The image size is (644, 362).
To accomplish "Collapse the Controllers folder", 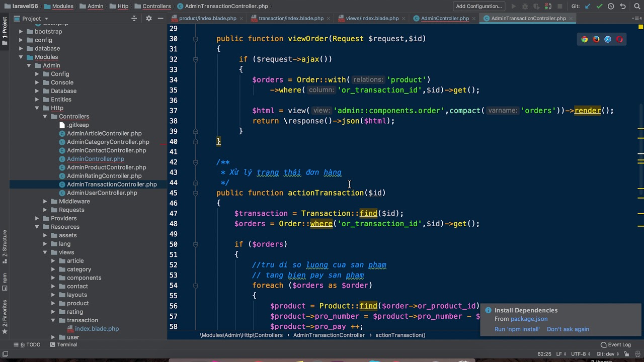I will coord(45,117).
